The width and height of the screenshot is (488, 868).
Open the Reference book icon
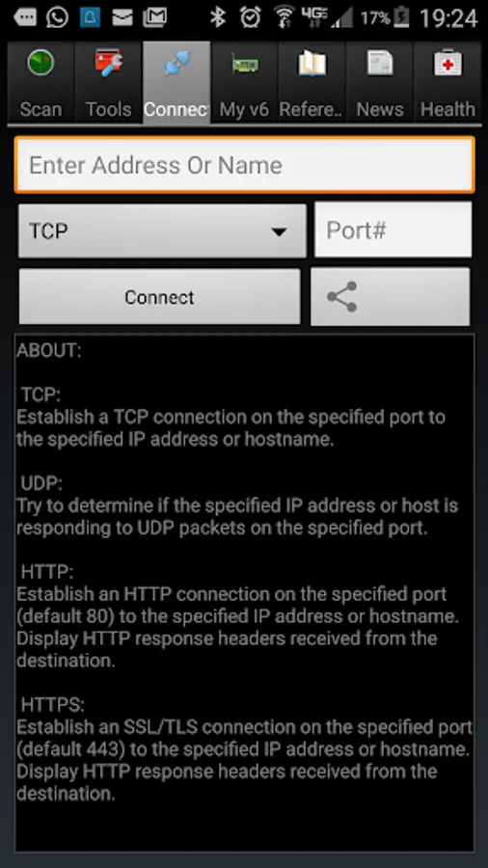(x=312, y=63)
